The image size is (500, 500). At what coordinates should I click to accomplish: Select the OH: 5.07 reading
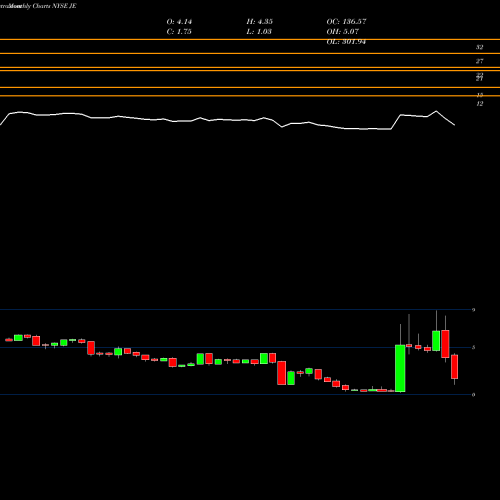[343, 32]
